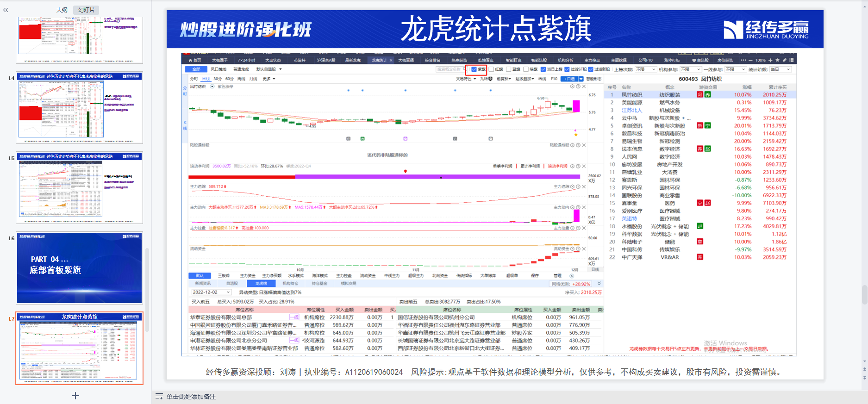Zoom in with the plus icon beside 100%
Screen dimensions: 868x404
tap(770, 60)
